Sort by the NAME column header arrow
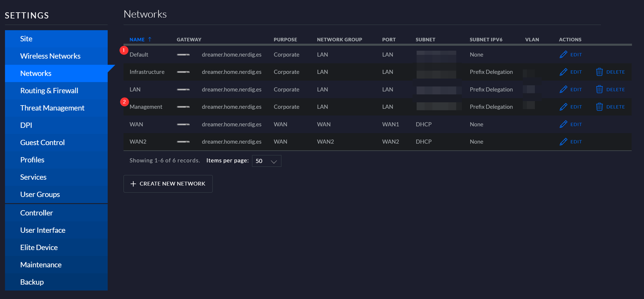Image resolution: width=644 pixels, height=299 pixels. pyautogui.click(x=150, y=39)
